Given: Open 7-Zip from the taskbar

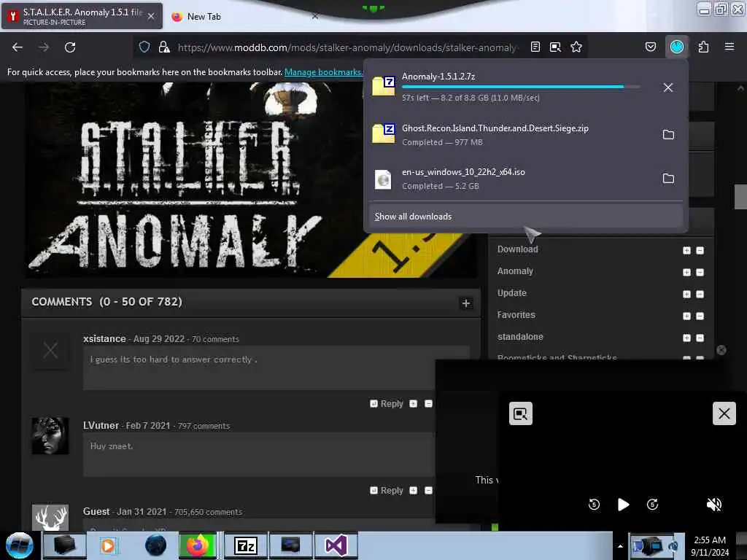Looking at the screenshot, I should pyautogui.click(x=245, y=545).
